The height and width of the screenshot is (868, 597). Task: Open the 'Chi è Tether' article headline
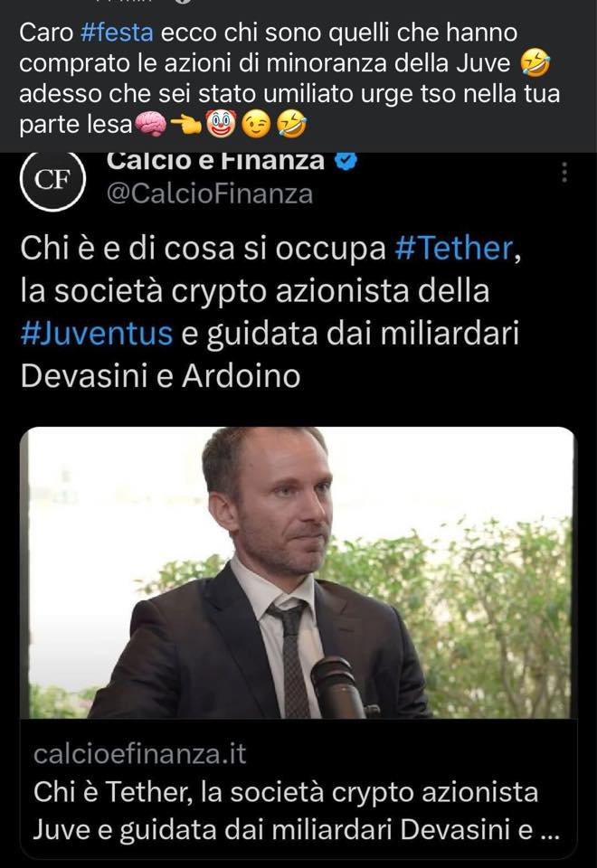[x=297, y=810]
